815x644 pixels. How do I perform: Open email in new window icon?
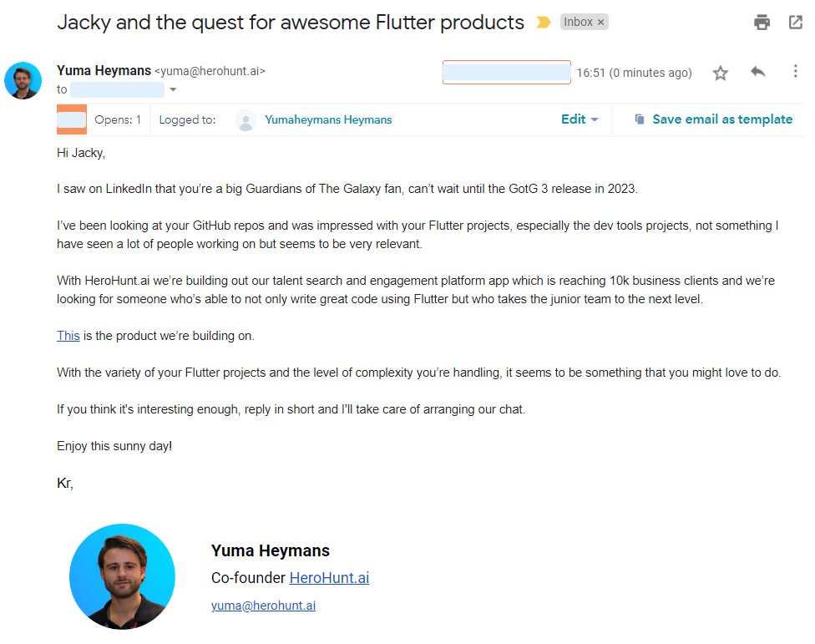coord(796,23)
